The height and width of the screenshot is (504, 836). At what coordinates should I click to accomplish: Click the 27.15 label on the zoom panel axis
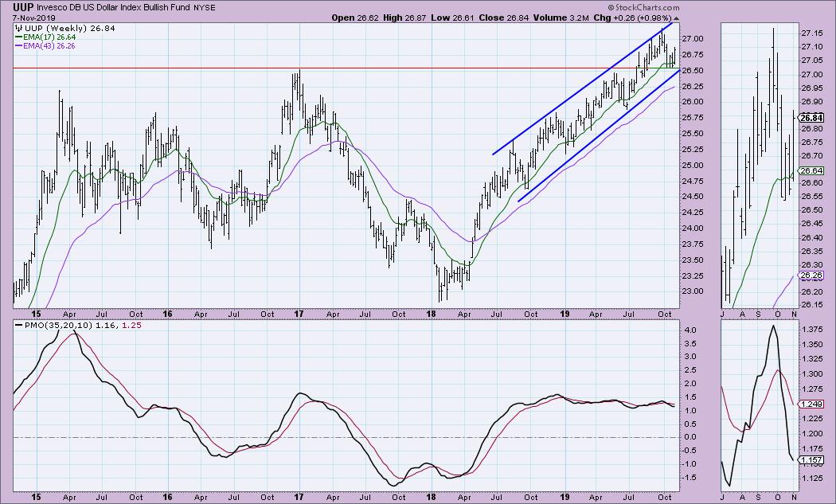(x=811, y=33)
